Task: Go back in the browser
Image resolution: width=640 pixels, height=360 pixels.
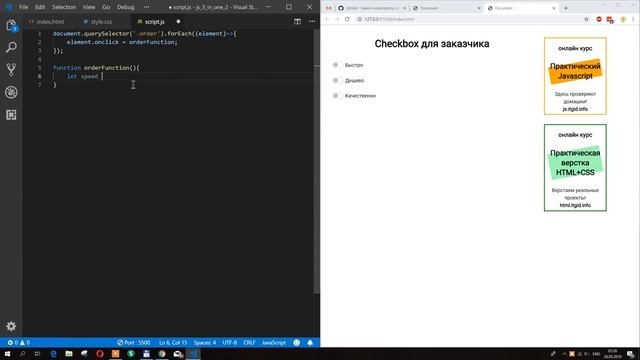Action: pos(327,19)
